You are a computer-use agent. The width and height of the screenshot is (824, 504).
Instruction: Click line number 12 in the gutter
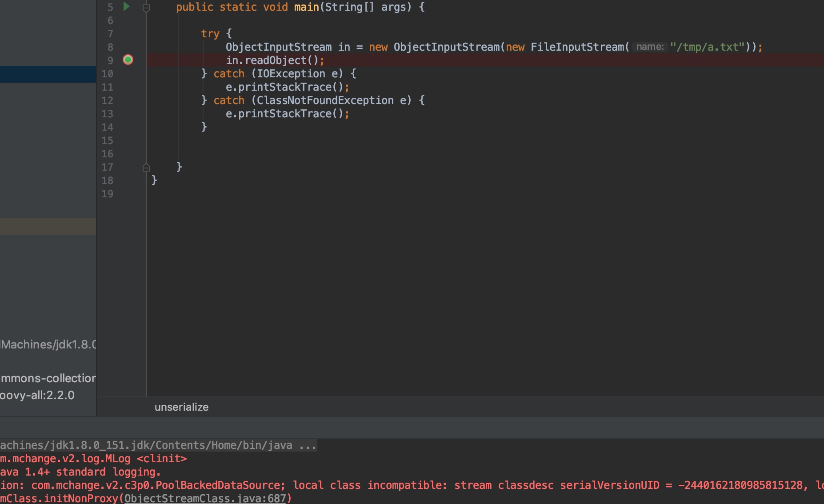108,100
